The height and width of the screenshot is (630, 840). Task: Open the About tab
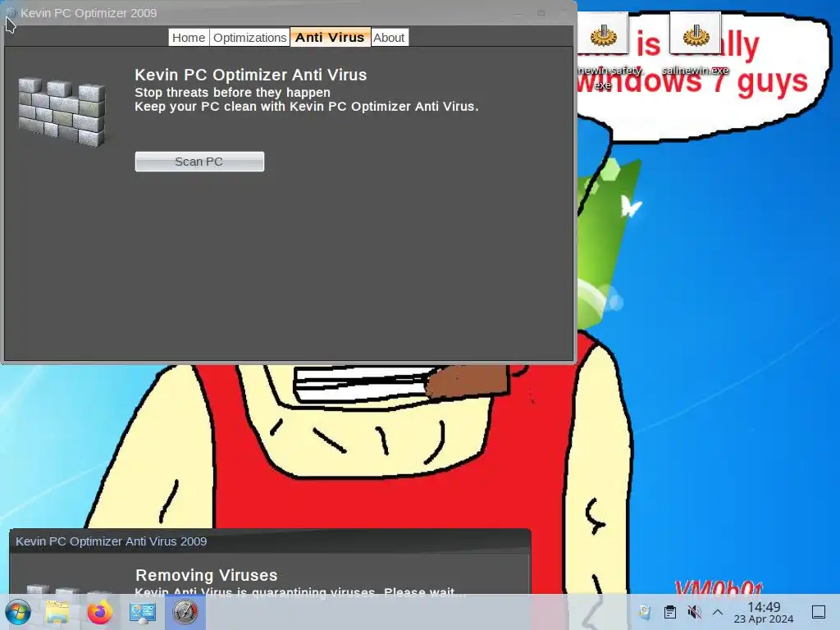click(389, 38)
